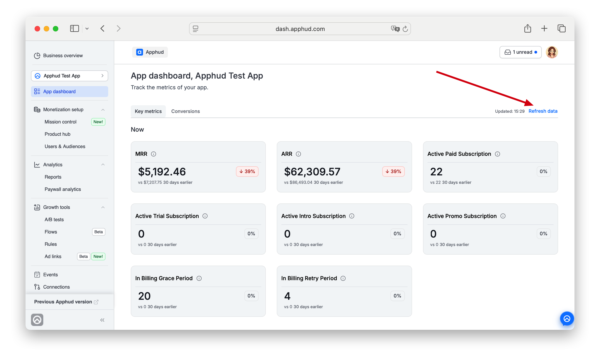Screen dimensions: 600x364
Task: Click the Apphud logo at sidebar bottom
Action: [37, 320]
